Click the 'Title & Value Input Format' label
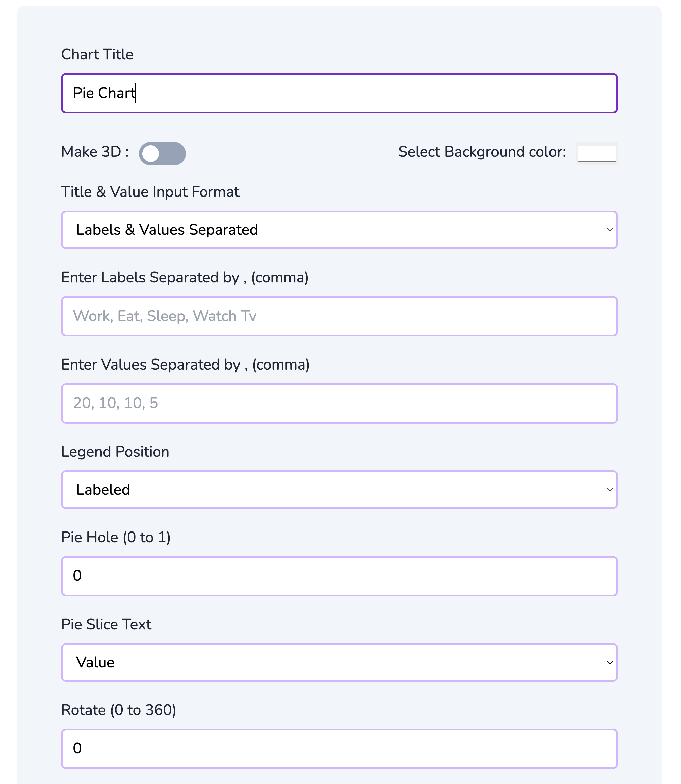This screenshot has height=784, width=681. click(150, 192)
